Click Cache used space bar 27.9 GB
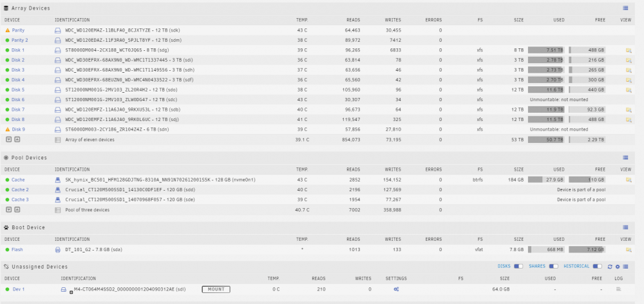Viewport: 644px width, 304px height. click(x=546, y=180)
